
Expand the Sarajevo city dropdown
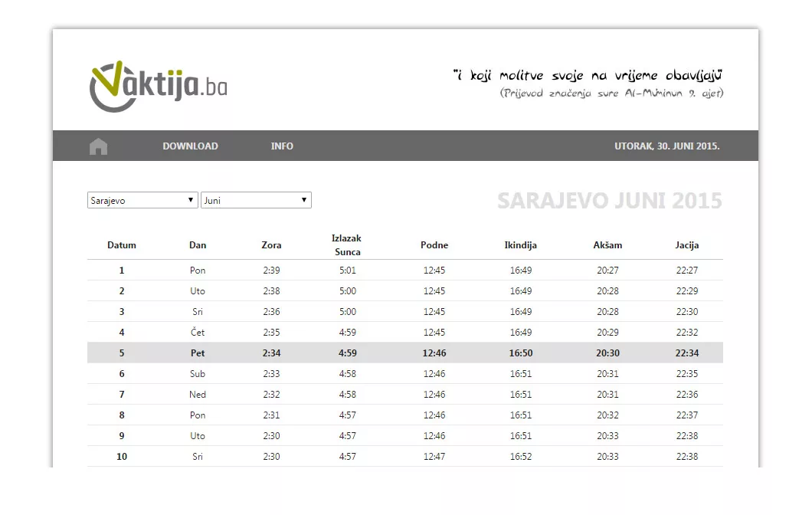click(142, 201)
